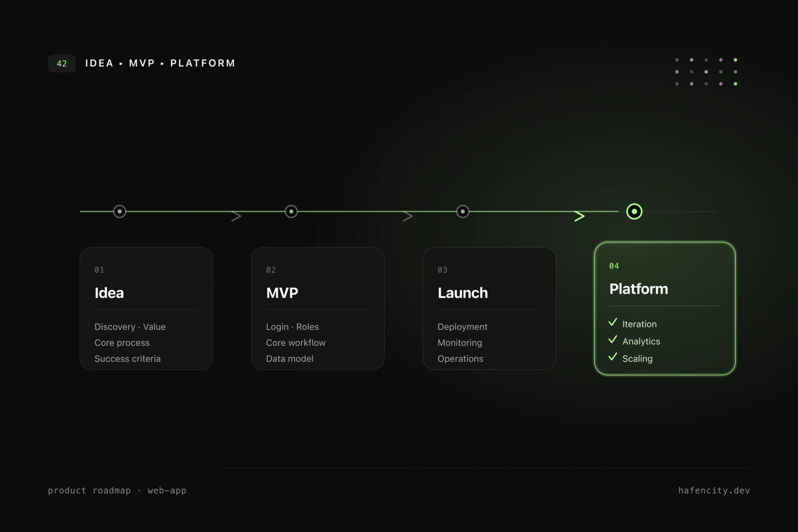Click the dot grid decoration icon

coord(706,72)
